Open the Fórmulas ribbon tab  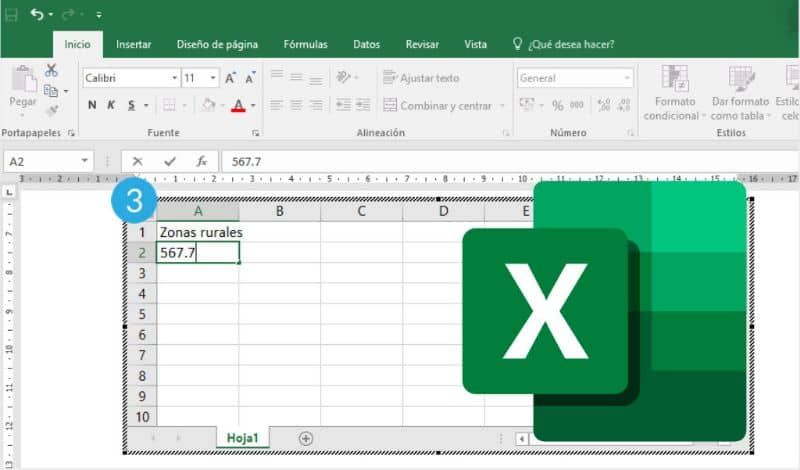point(305,44)
